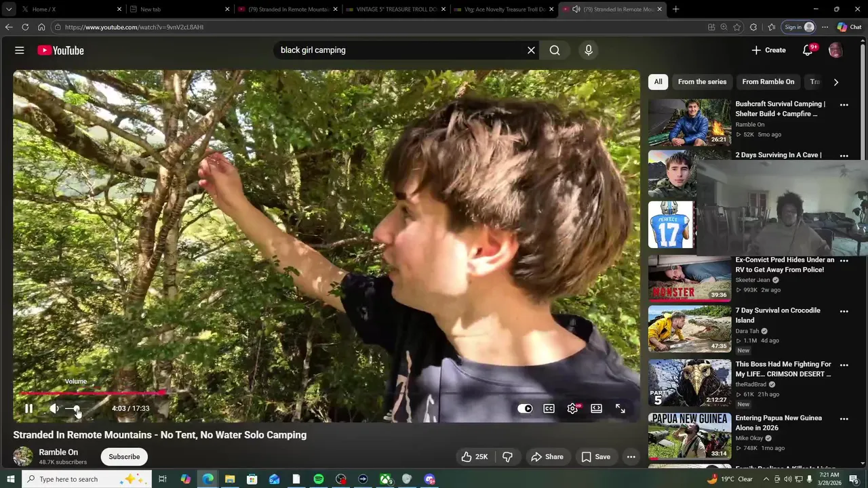Open the tab actions dropdown

(9, 9)
